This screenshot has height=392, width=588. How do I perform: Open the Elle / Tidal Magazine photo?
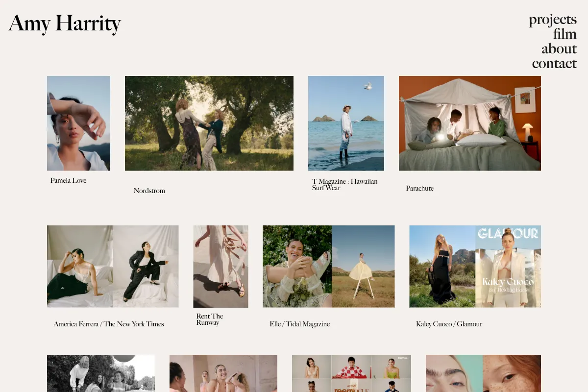329,266
